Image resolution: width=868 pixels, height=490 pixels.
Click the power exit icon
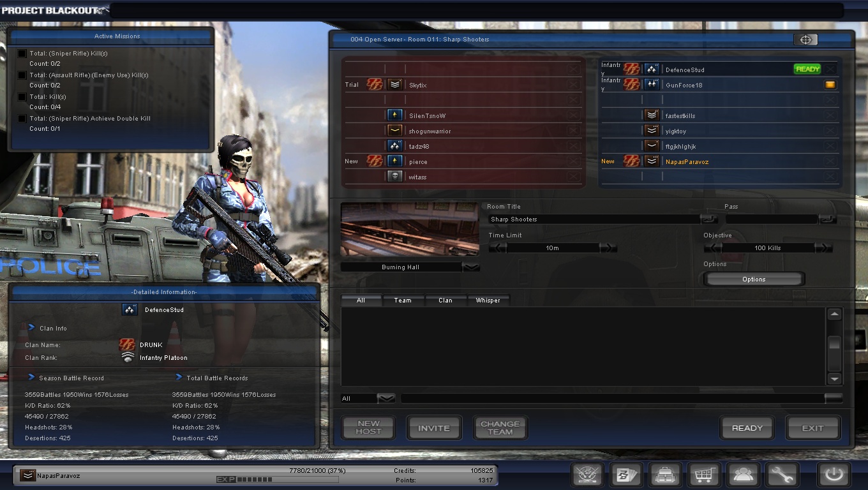[x=834, y=475]
